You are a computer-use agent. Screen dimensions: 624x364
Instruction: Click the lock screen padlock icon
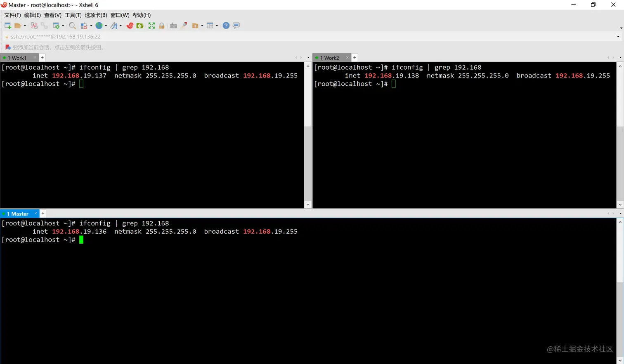pos(162,26)
